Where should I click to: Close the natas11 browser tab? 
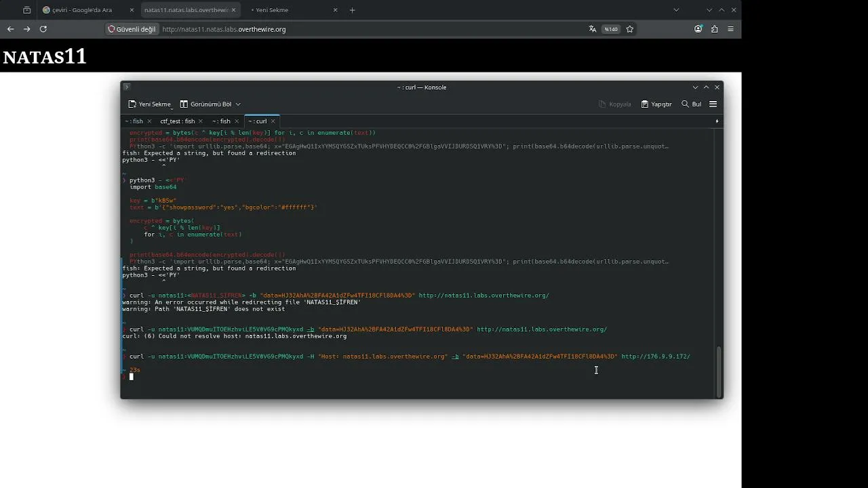pos(233,10)
